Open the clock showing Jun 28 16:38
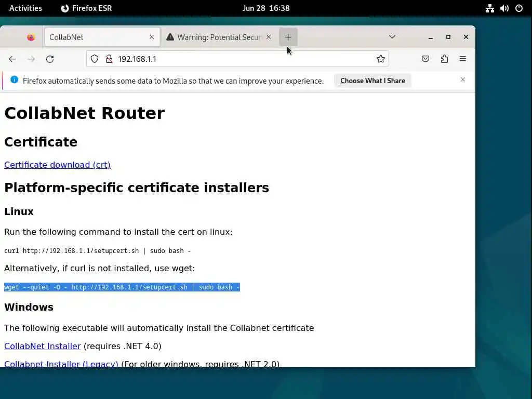Image resolution: width=532 pixels, height=399 pixels. pyautogui.click(x=266, y=8)
